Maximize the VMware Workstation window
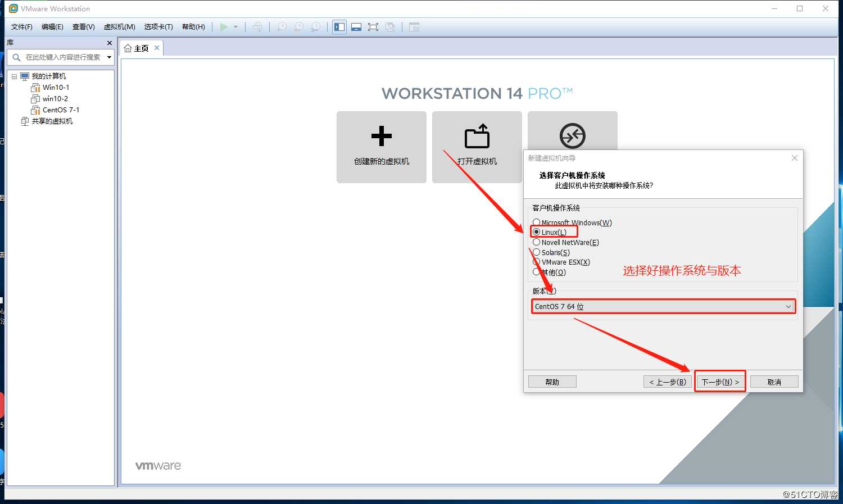The height and width of the screenshot is (504, 843). [800, 8]
